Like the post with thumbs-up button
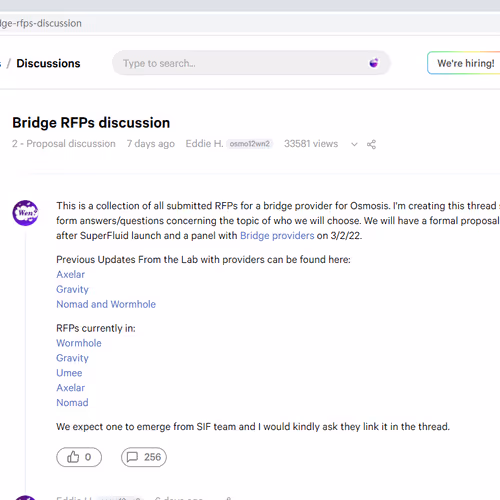The height and width of the screenshot is (500, 500). pyautogui.click(x=79, y=457)
